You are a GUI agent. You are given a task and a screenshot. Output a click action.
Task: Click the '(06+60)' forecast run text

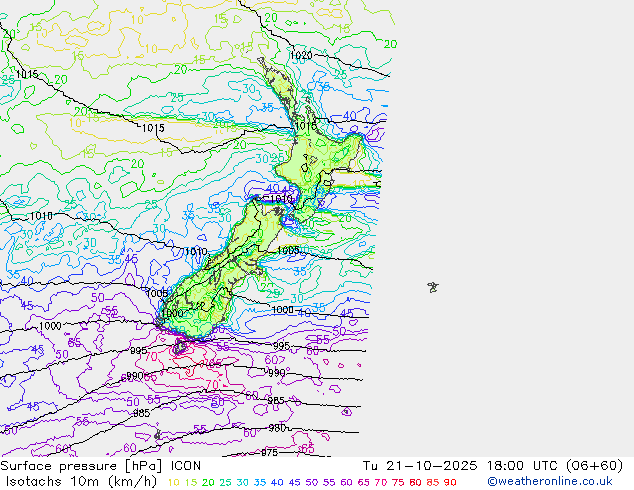(x=594, y=466)
